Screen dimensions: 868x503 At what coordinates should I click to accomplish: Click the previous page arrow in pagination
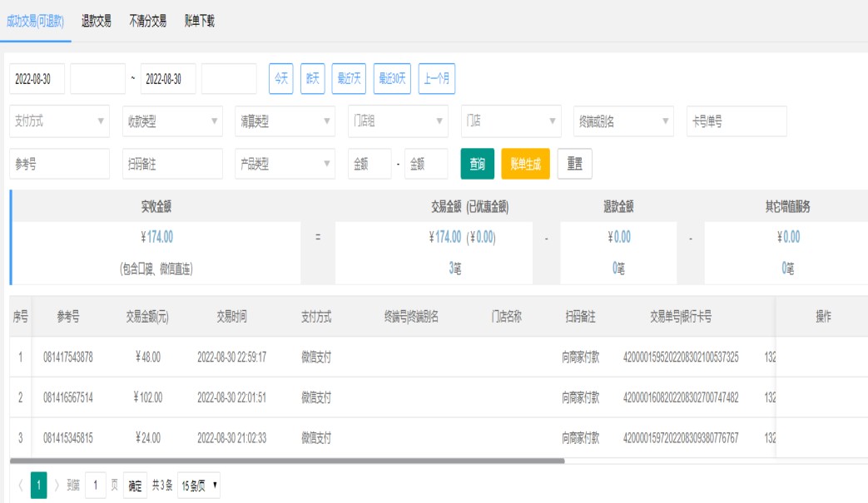pyautogui.click(x=20, y=486)
